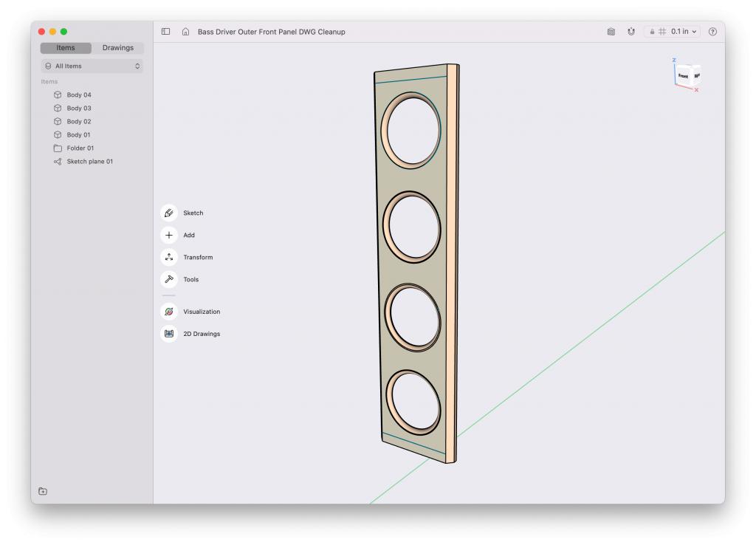Switch to the Drawings tab
The image size is (756, 545).
[117, 48]
